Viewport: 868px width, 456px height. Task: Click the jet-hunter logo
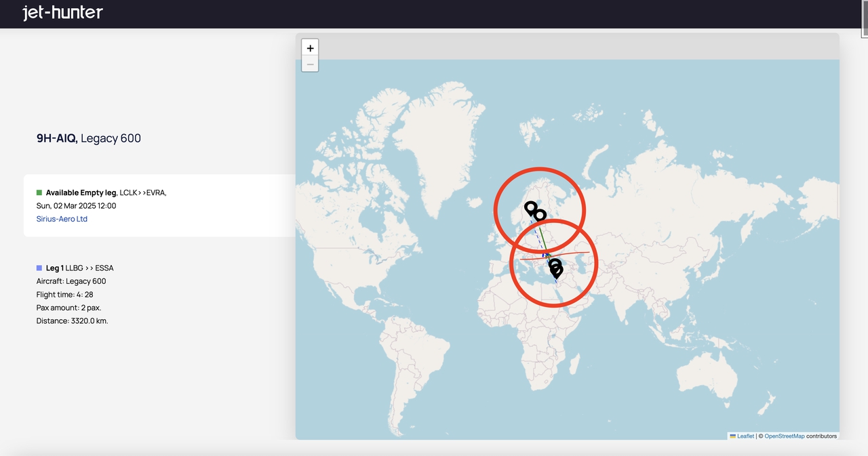62,13
